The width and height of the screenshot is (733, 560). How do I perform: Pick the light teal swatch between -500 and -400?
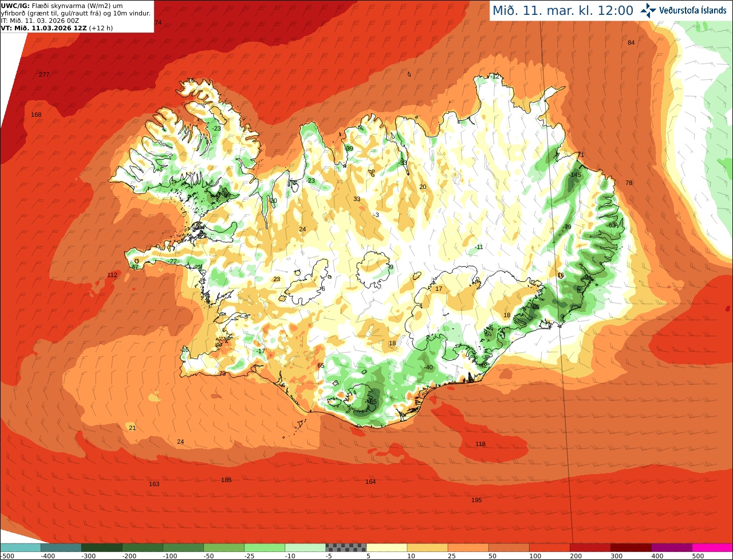pyautogui.click(x=20, y=547)
